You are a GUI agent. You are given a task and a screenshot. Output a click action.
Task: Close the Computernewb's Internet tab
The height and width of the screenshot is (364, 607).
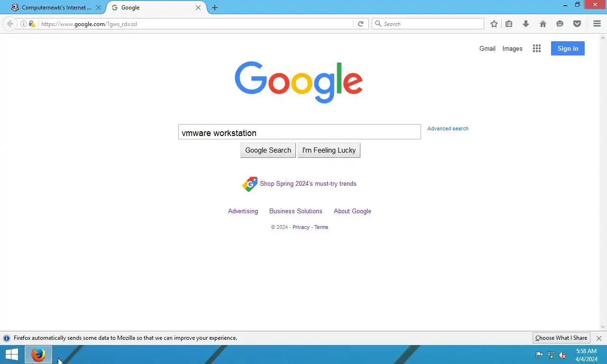point(99,8)
